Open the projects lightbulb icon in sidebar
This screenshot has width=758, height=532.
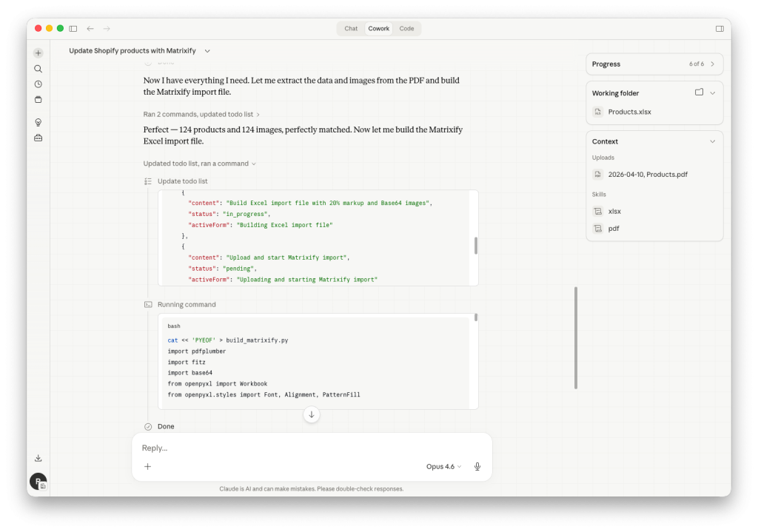38,121
